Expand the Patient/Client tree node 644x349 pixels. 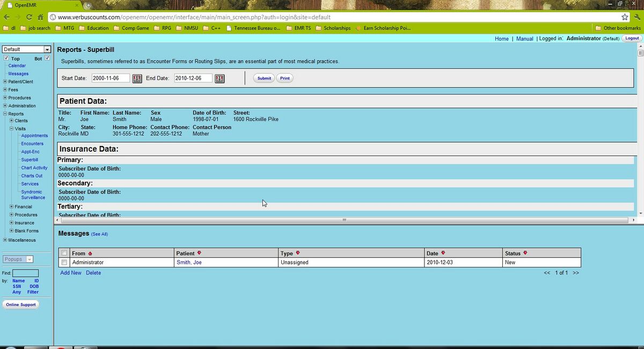(x=5, y=82)
